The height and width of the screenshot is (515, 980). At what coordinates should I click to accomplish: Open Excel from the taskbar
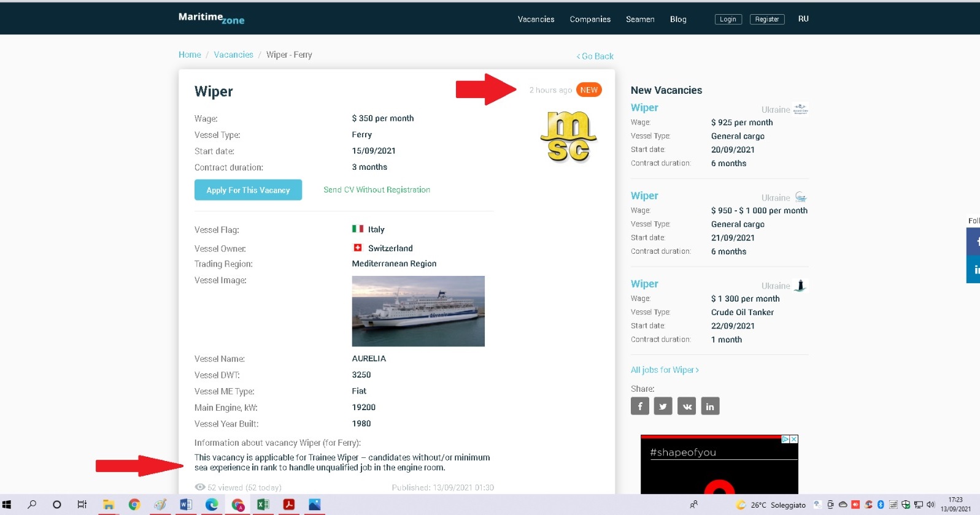coord(263,505)
